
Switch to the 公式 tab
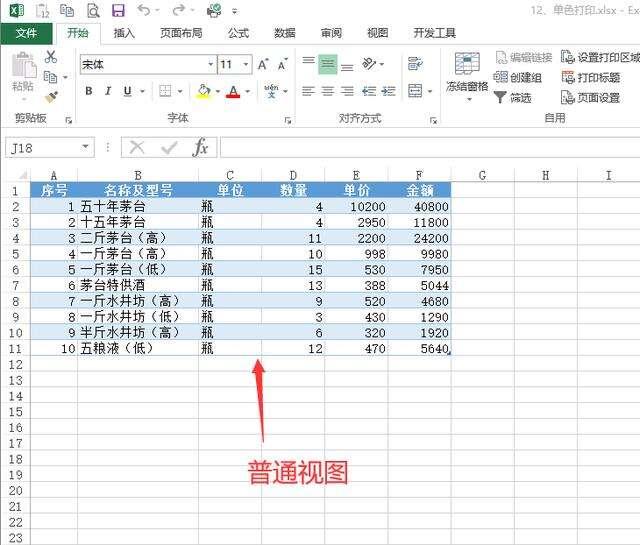tap(239, 33)
